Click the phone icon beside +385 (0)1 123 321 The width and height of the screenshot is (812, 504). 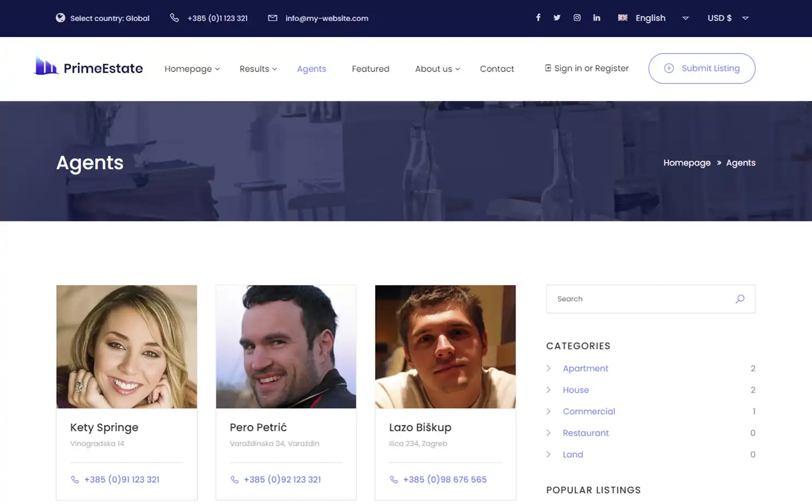point(174,17)
